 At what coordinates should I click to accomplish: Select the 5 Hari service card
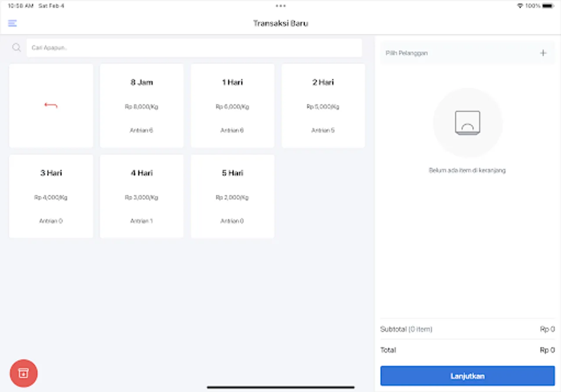point(232,196)
